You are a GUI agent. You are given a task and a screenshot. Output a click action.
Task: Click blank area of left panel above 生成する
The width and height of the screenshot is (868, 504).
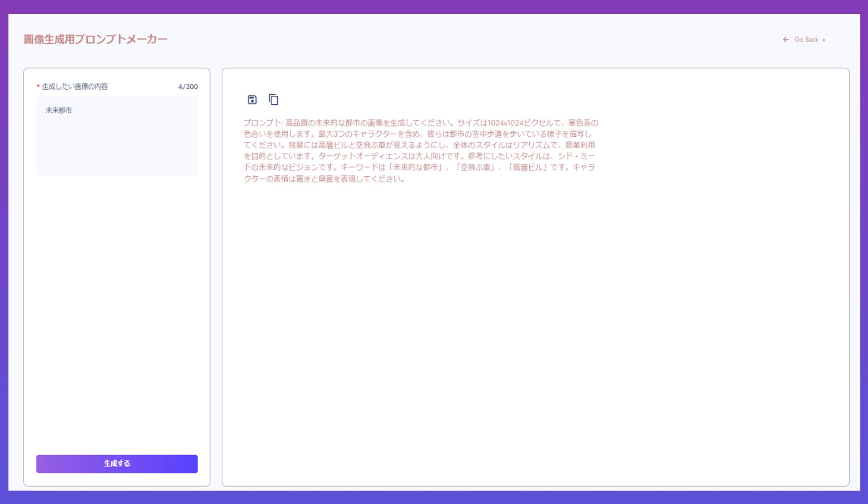(117, 312)
